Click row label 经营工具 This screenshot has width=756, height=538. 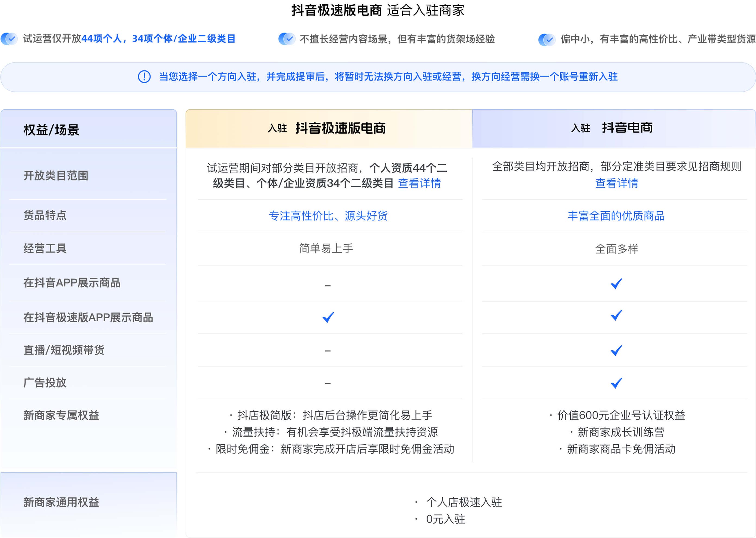tap(45, 248)
